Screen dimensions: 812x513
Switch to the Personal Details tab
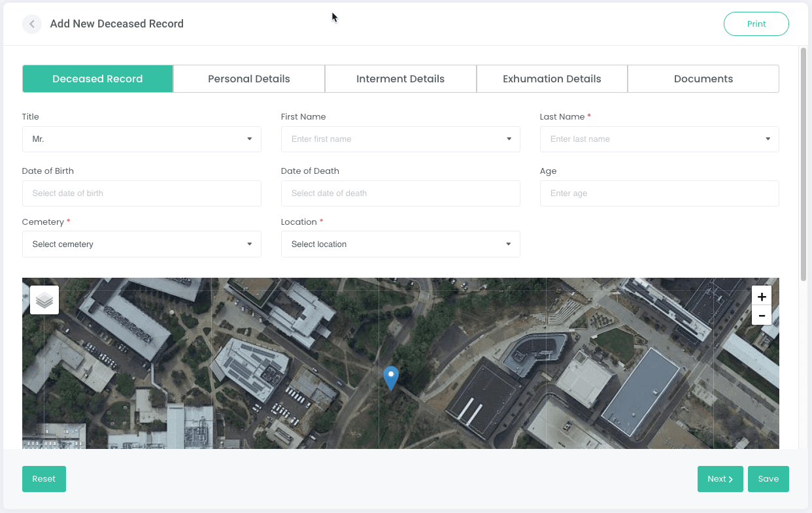tap(248, 79)
